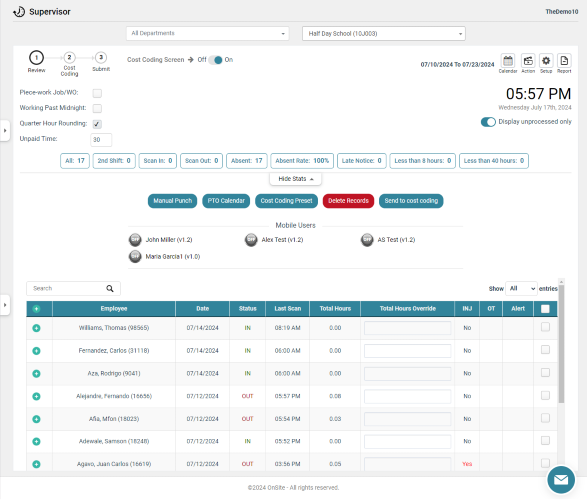Click the table's vertical scrollbar
This screenshot has width=587, height=500.
(x=561, y=344)
